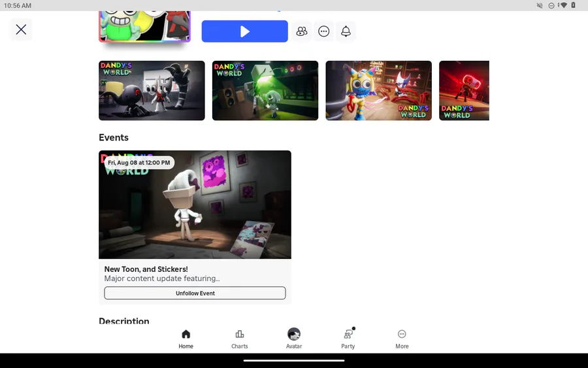The height and width of the screenshot is (368, 588).
Task: Tap the Wi-Fi status icon
Action: coord(563,5)
